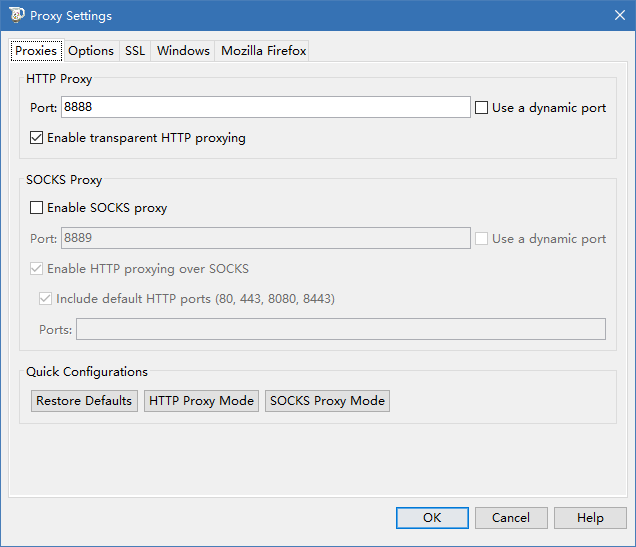Click the SOCKS port field showing 8889
This screenshot has height=547, width=636.
(266, 238)
